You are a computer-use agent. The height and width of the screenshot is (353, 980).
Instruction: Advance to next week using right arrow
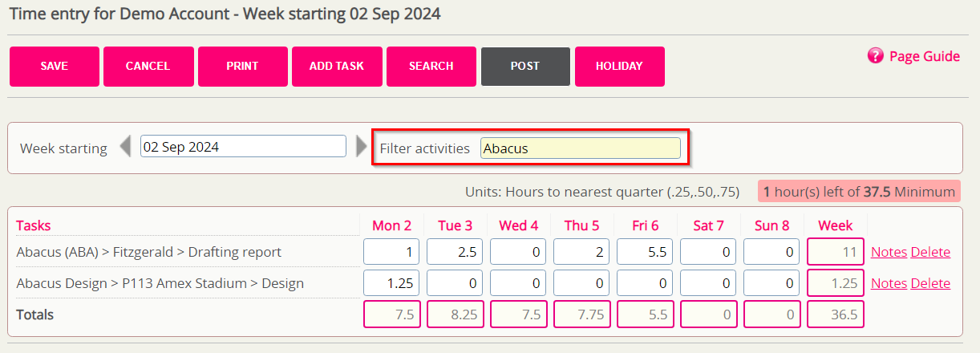(x=362, y=148)
